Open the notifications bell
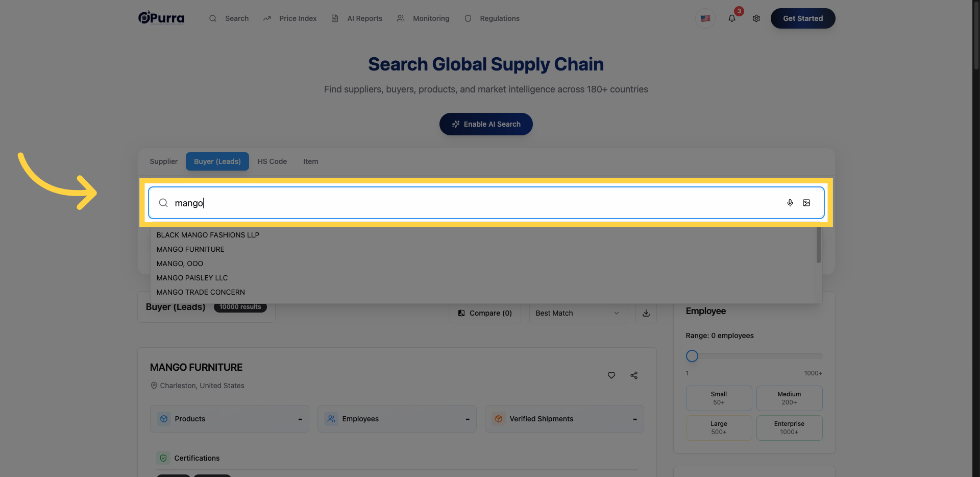980x477 pixels. tap(732, 18)
